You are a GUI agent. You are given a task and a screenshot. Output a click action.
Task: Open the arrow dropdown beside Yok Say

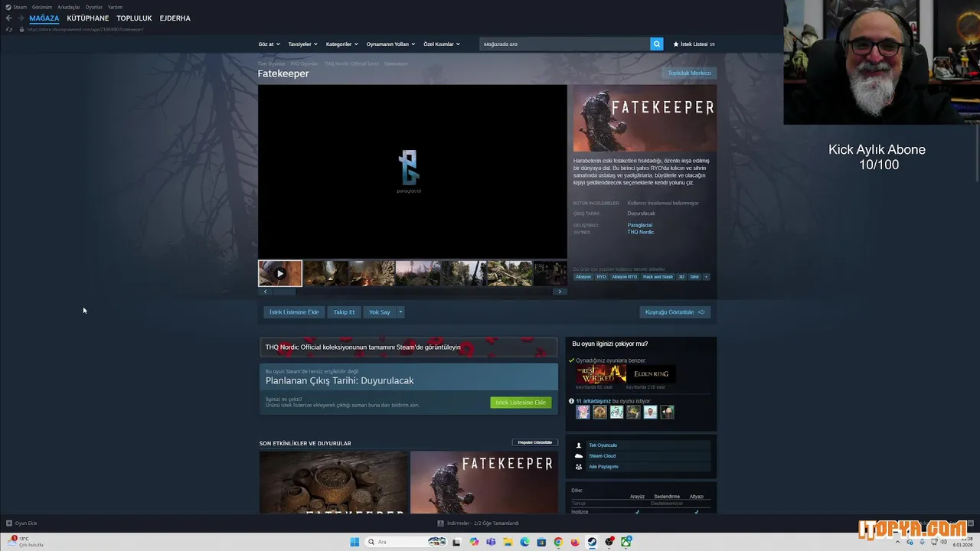point(400,312)
